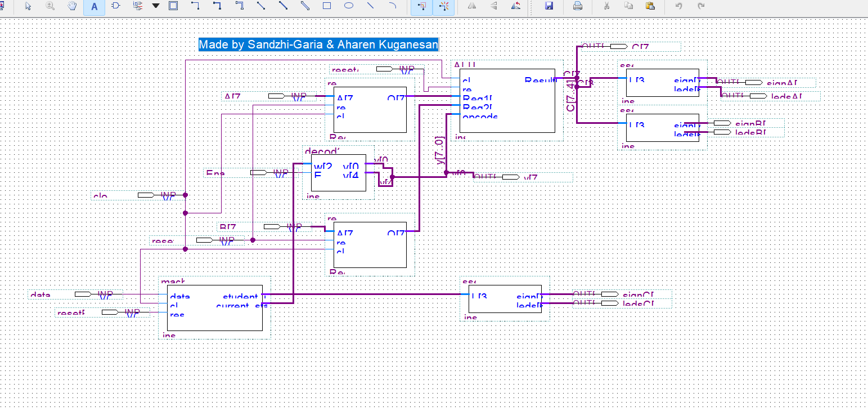
Task: Click the y[7..0] bus label
Action: pyautogui.click(x=440, y=150)
